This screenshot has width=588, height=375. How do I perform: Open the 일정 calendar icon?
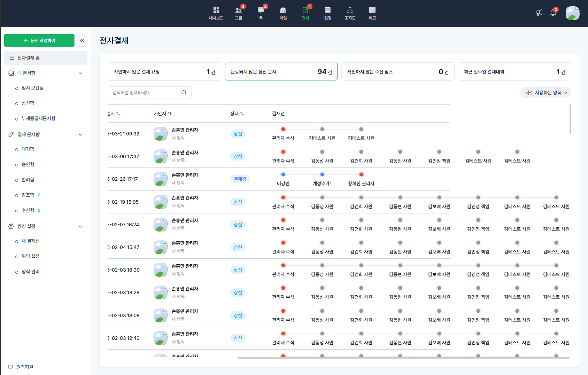pos(327,13)
